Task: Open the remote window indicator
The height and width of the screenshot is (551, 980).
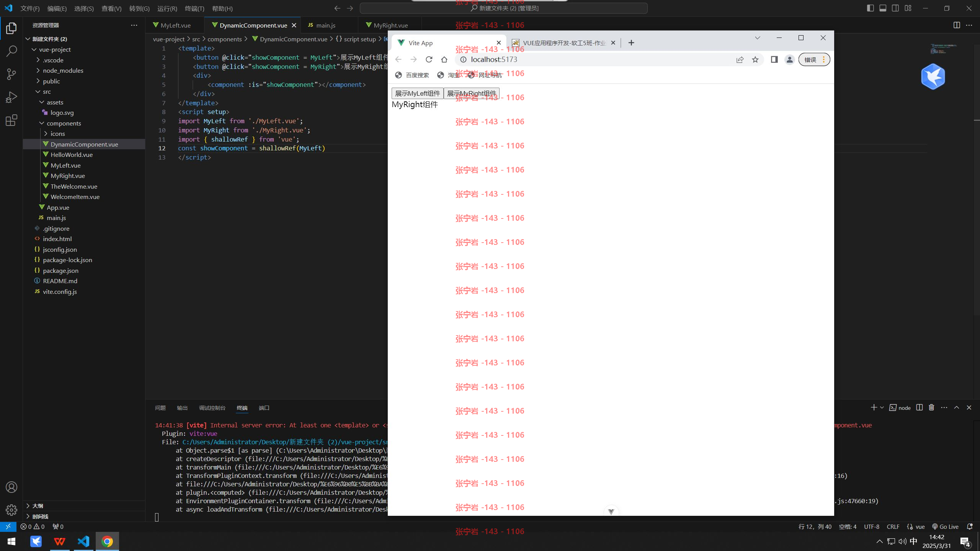Action: click(x=8, y=527)
